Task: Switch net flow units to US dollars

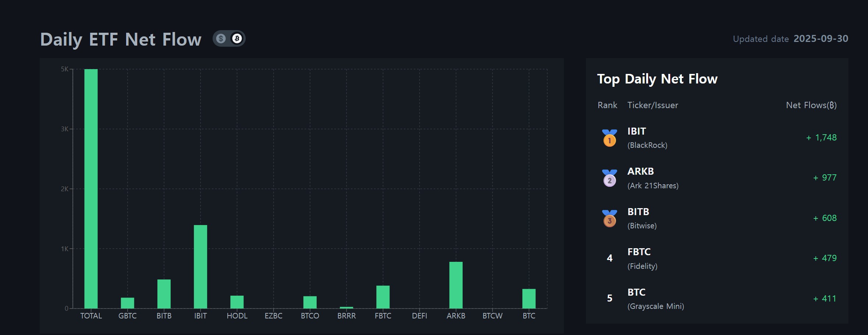Action: (221, 39)
